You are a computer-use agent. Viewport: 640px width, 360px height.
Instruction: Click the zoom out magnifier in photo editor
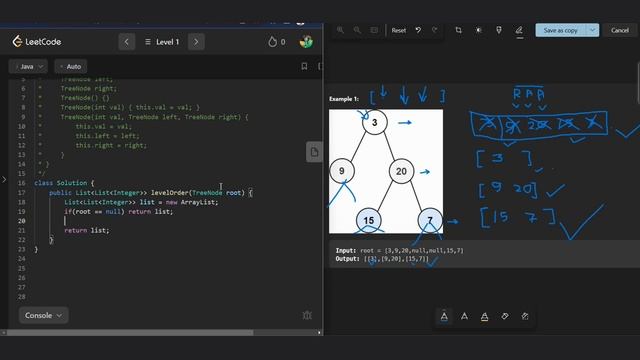(357, 30)
